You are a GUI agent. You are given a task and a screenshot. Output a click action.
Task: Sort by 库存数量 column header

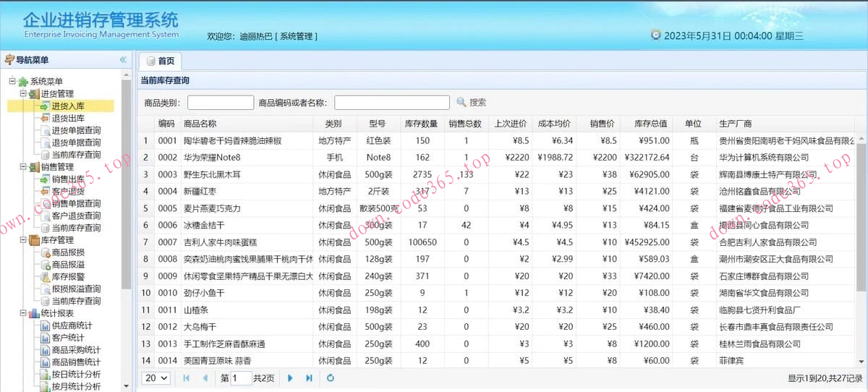[x=422, y=124]
